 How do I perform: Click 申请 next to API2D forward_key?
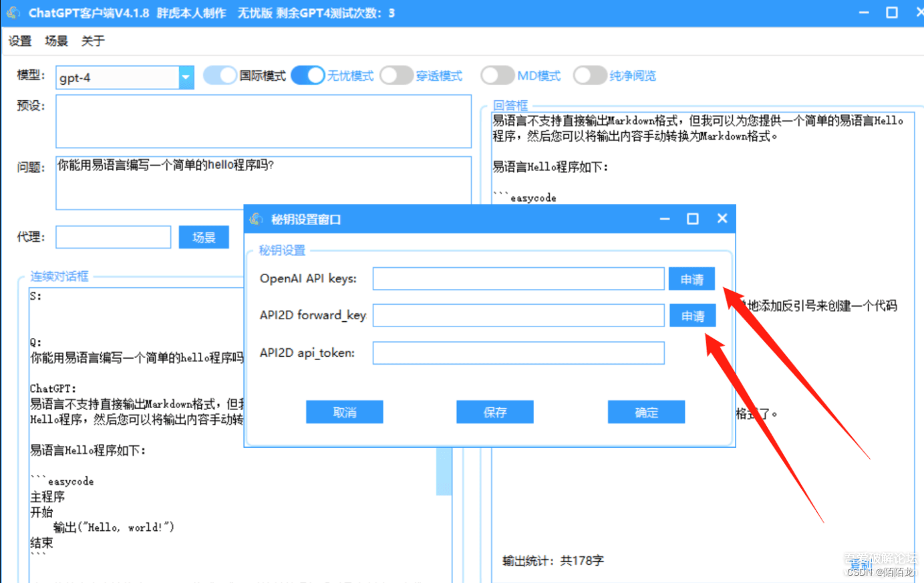[x=692, y=316]
